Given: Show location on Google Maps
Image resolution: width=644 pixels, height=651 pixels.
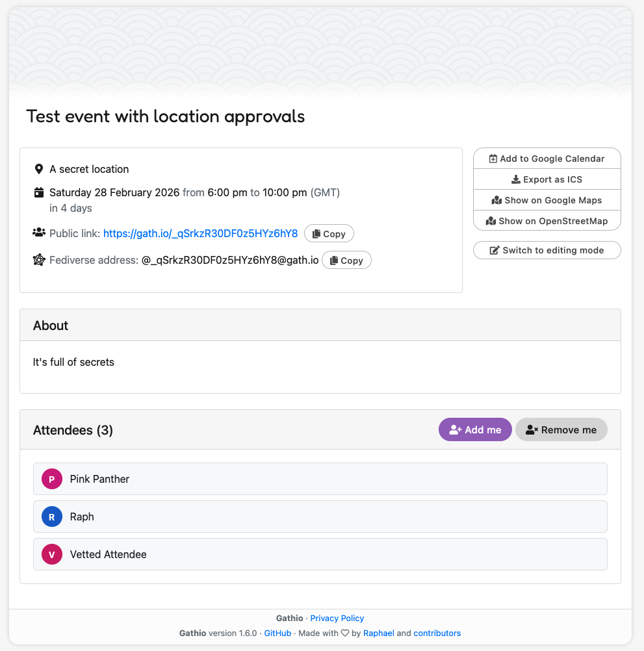Looking at the screenshot, I should (x=547, y=200).
